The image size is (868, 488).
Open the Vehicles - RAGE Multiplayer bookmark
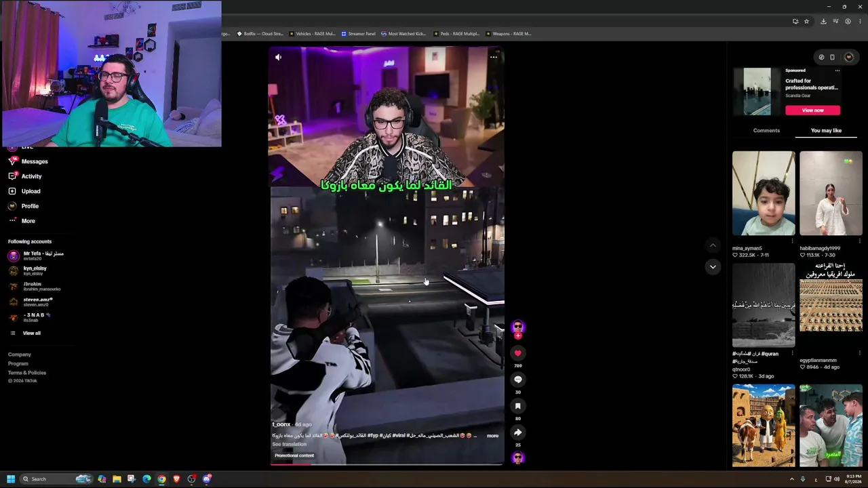[312, 34]
